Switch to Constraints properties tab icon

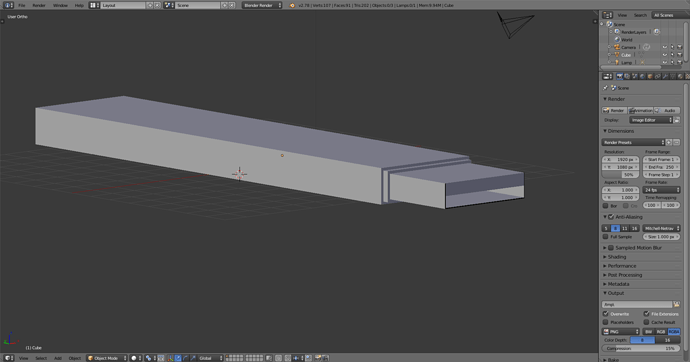(657, 77)
